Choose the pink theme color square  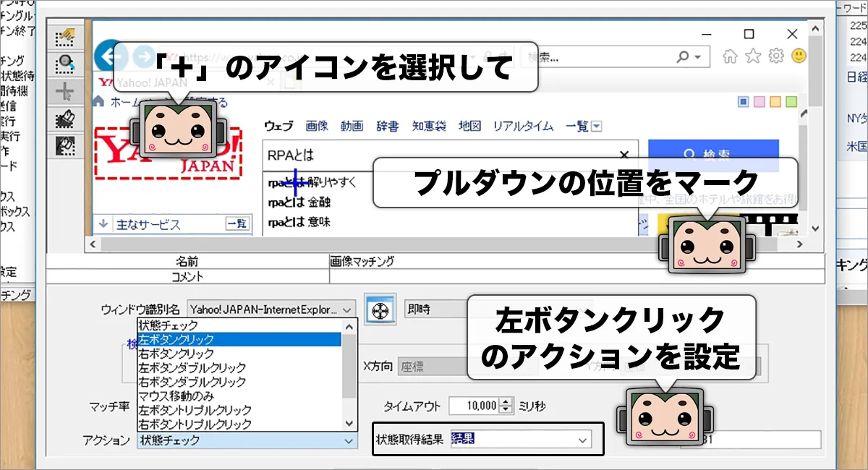click(759, 102)
